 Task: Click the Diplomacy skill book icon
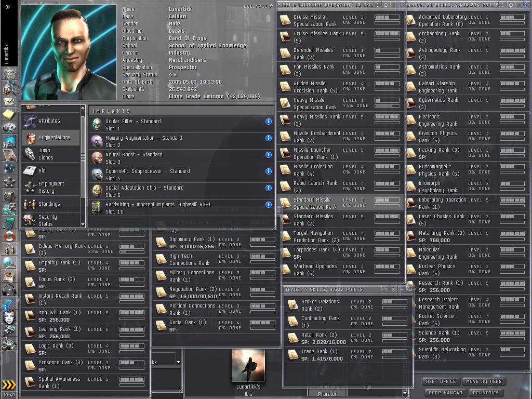point(161,243)
